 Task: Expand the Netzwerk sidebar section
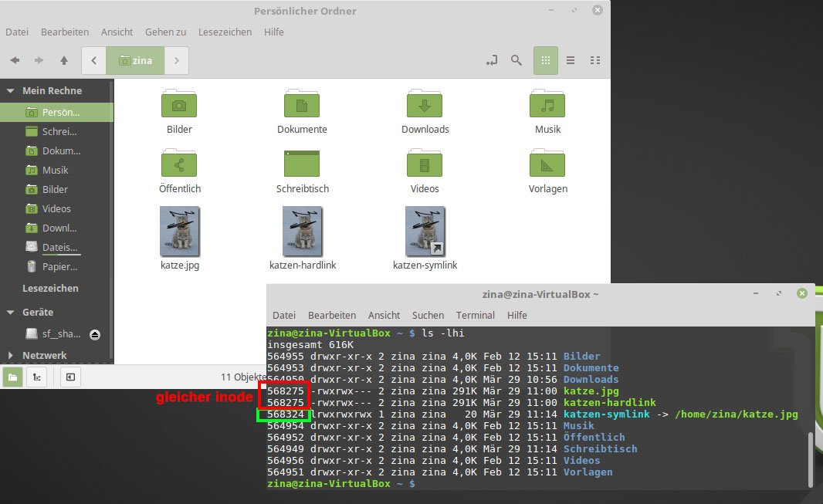coord(11,355)
